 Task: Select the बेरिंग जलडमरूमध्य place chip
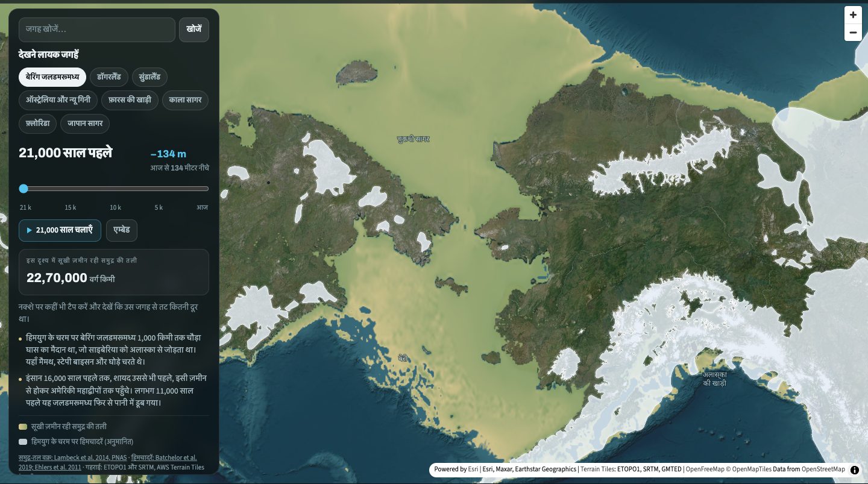pyautogui.click(x=52, y=77)
